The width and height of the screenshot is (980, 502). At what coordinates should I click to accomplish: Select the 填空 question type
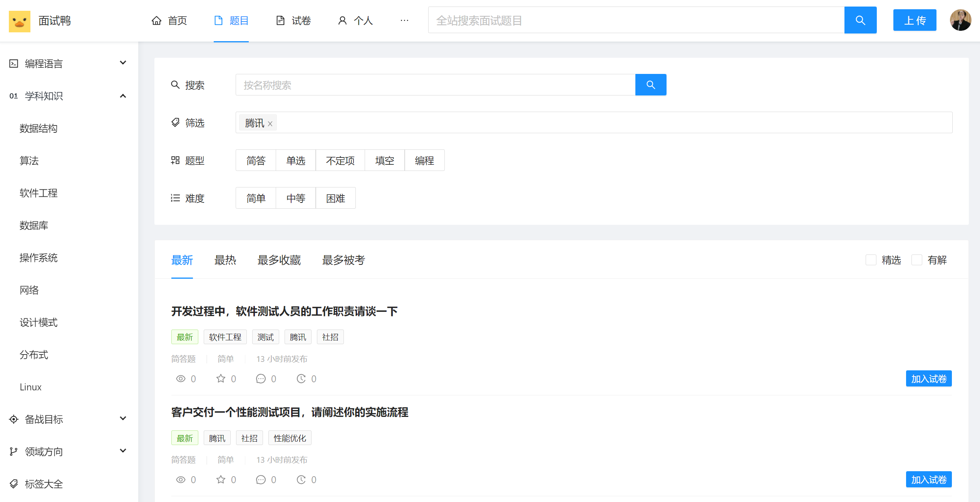(385, 160)
